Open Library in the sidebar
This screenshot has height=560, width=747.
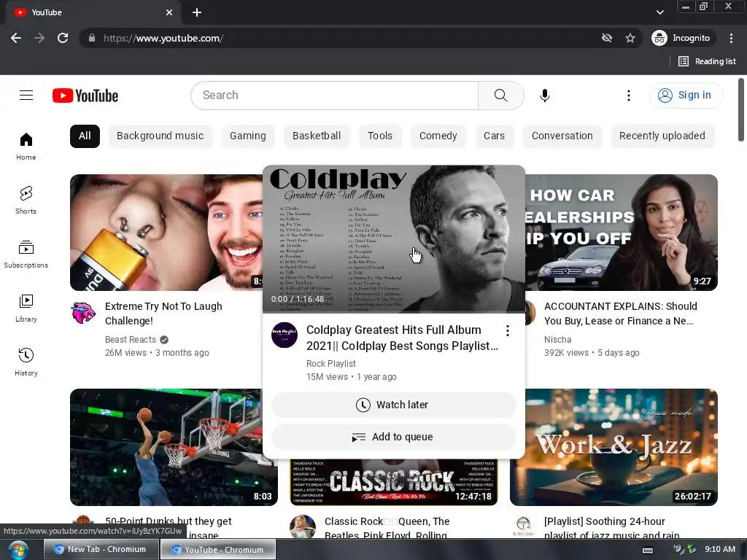pyautogui.click(x=26, y=308)
